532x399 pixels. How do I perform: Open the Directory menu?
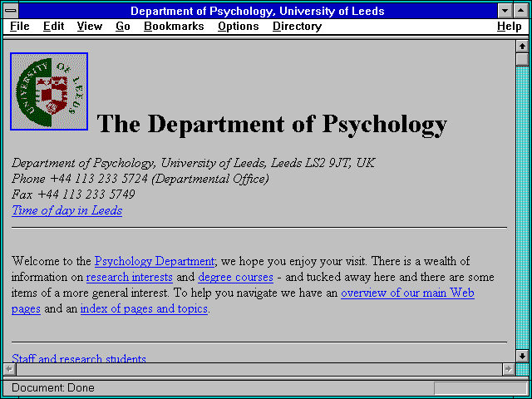click(298, 27)
